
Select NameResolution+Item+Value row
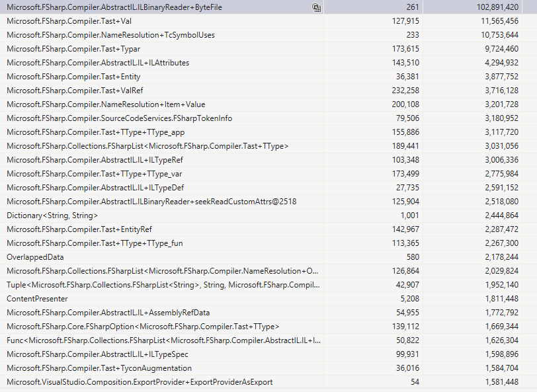[268, 104]
